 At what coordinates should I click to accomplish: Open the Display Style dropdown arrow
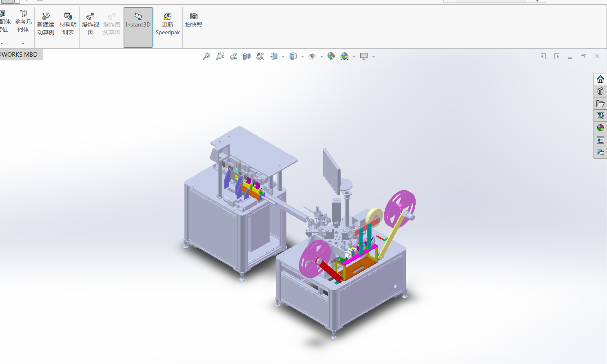pos(302,57)
